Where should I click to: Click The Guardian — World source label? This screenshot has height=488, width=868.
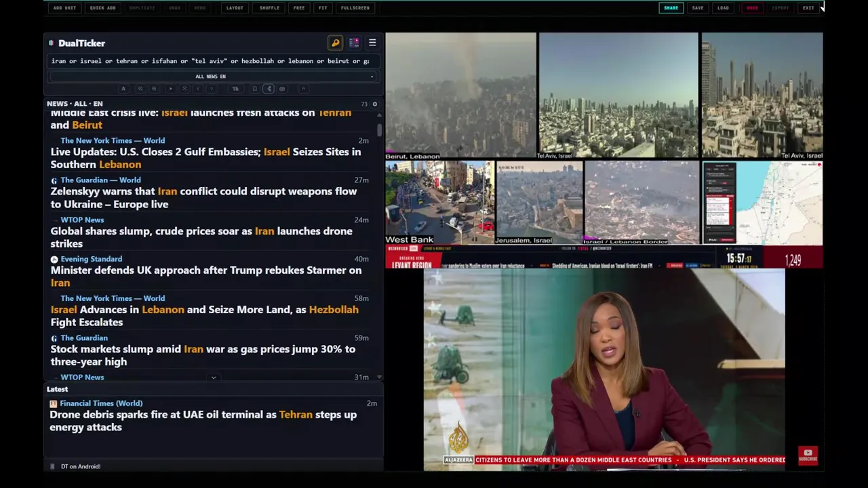(x=100, y=180)
